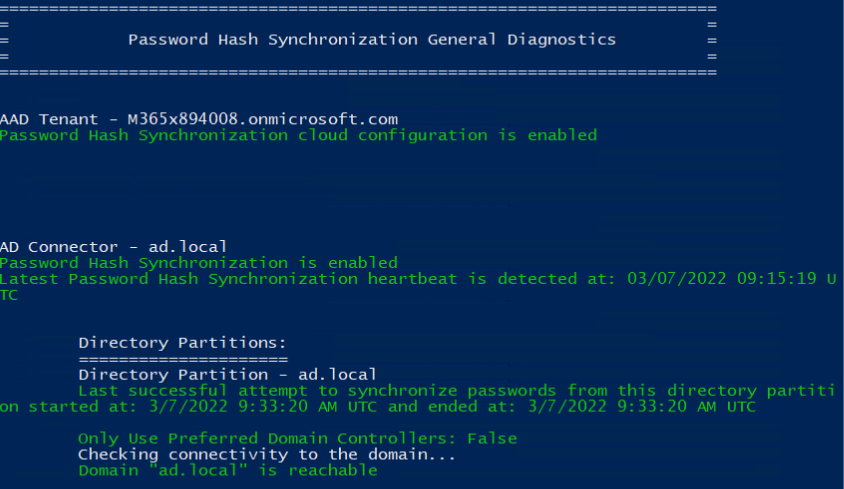The height and width of the screenshot is (489, 844).
Task: Click the separator line under Directory Partitions
Action: tap(183, 358)
